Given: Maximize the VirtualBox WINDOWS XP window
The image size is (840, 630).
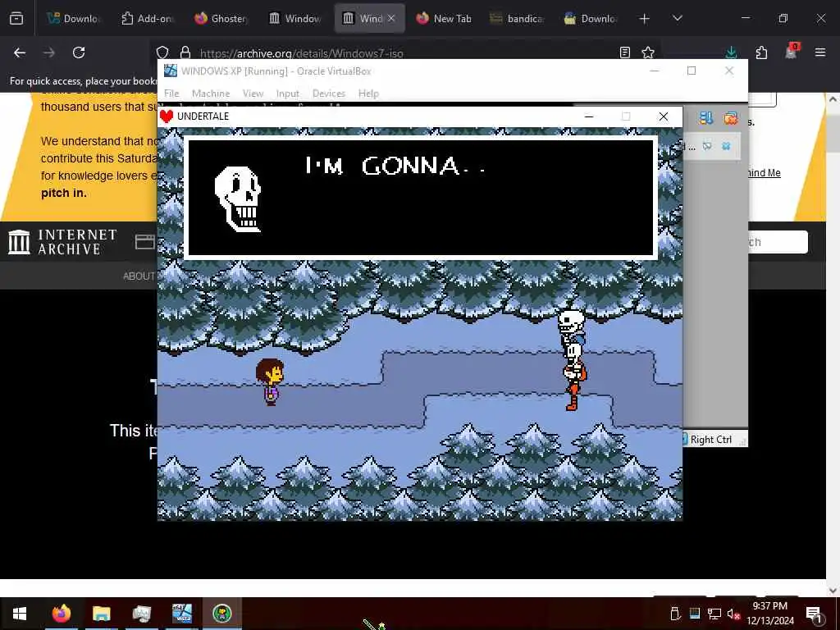Looking at the screenshot, I should coord(692,71).
